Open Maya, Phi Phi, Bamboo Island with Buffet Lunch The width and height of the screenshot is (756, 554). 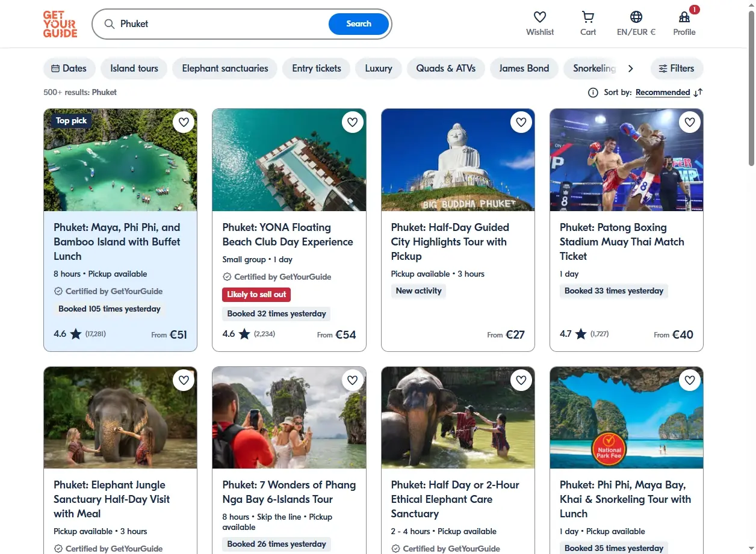point(117,242)
